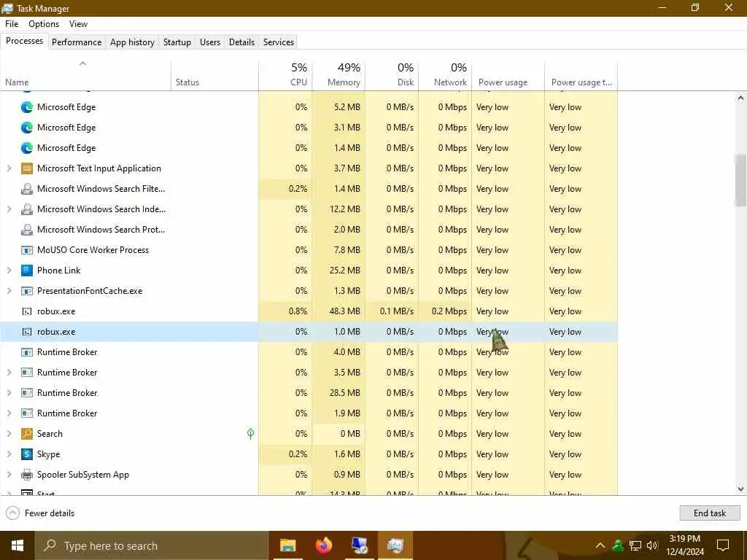The width and height of the screenshot is (747, 560).
Task: Expand the Microsoft Windows Search Indexer row
Action: click(x=9, y=209)
